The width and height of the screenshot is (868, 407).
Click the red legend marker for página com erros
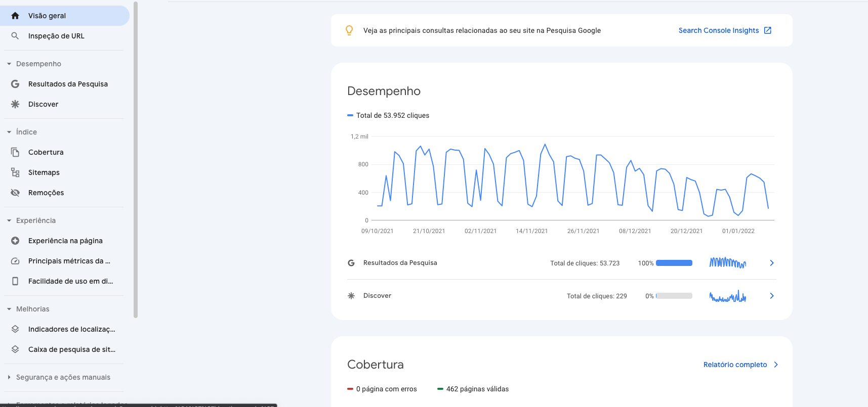350,389
